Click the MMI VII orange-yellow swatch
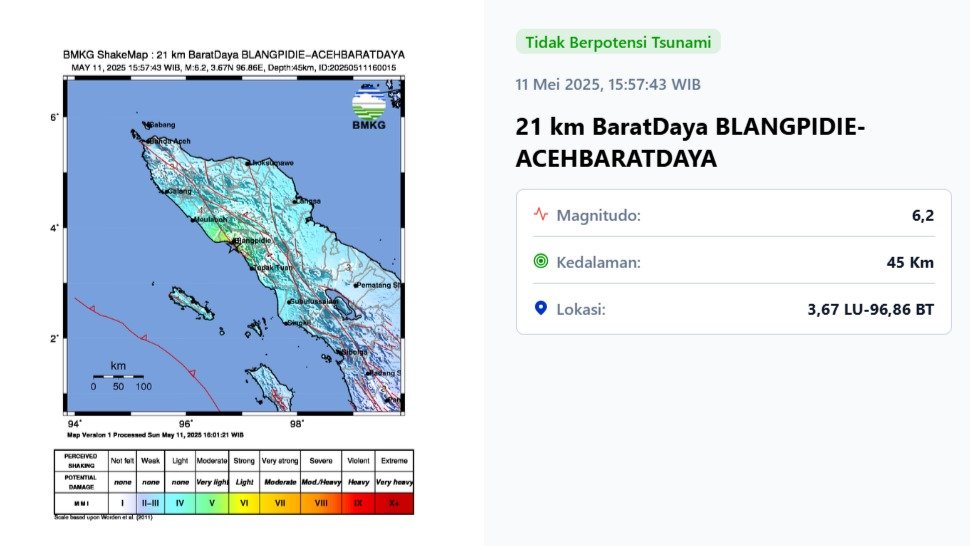 click(280, 503)
